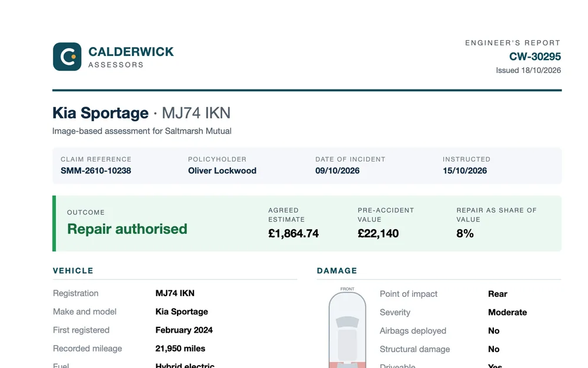Click the car damage diagram
Screen dimensions: 588x368
348,329
